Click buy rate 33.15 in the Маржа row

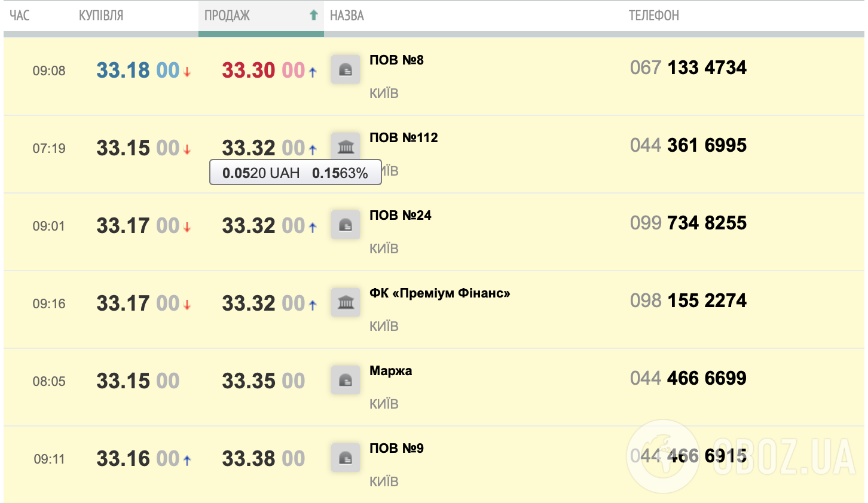click(x=137, y=381)
